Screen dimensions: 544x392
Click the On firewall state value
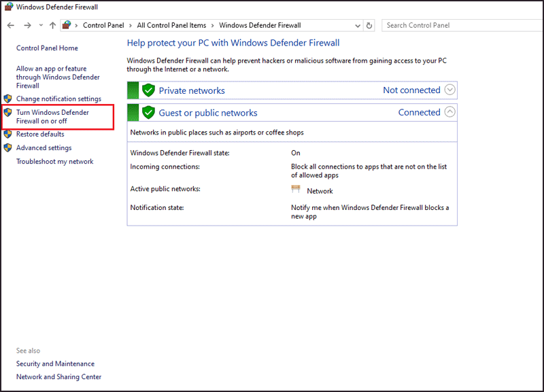tap(296, 153)
